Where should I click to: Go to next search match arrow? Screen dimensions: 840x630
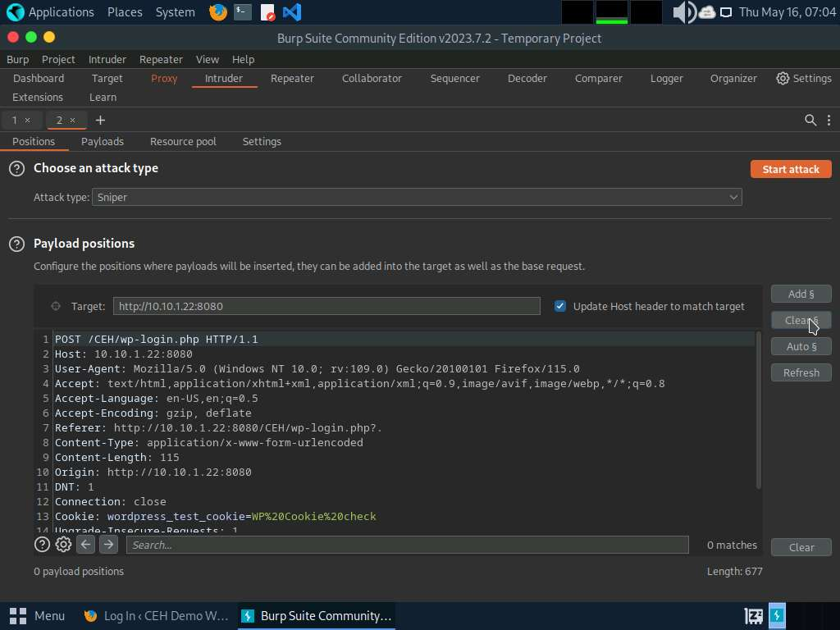[108, 545]
